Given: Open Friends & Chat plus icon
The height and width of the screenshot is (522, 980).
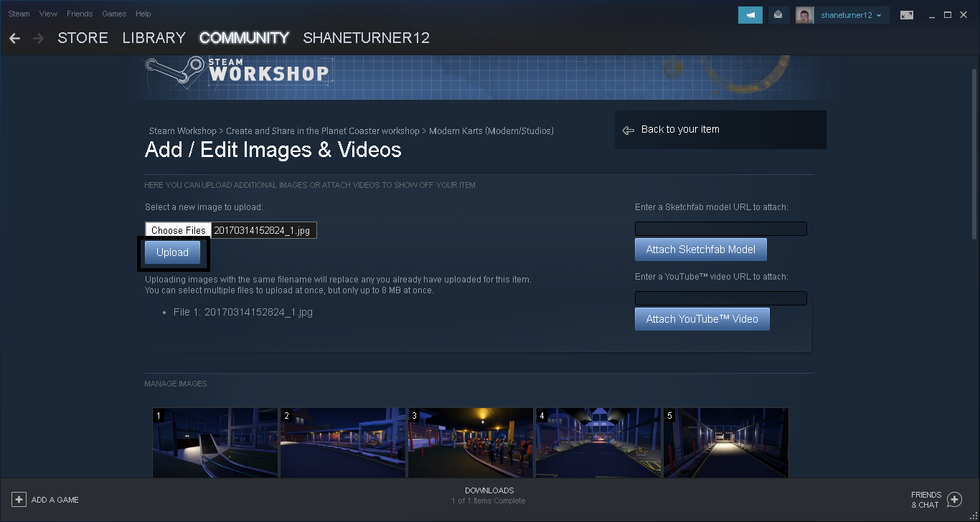Looking at the screenshot, I should 954,500.
